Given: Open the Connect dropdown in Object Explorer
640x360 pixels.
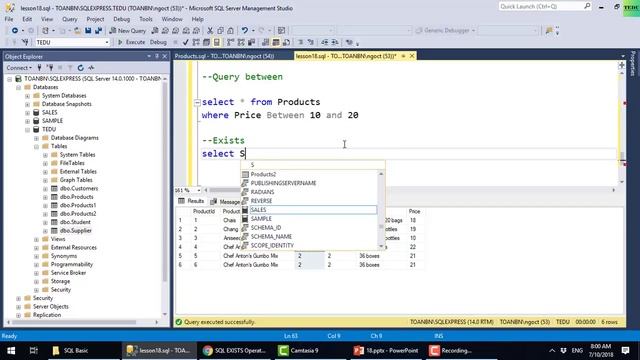Looking at the screenshot, I should (19, 68).
